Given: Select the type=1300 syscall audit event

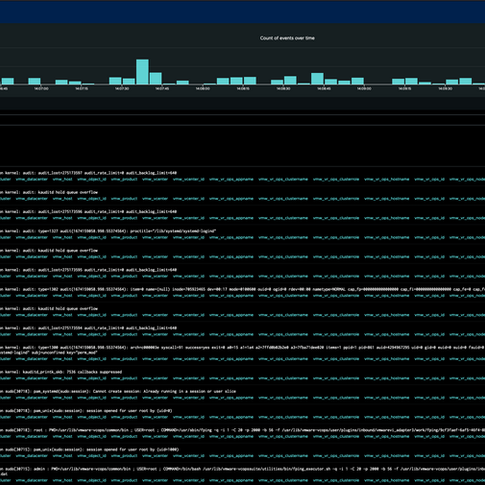Looking at the screenshot, I should (242, 350).
